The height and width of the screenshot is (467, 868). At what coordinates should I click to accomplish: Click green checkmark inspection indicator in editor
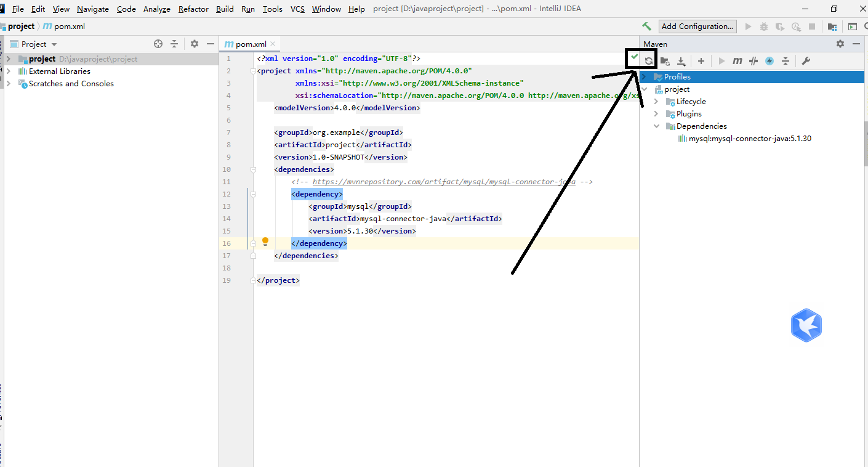(x=634, y=56)
